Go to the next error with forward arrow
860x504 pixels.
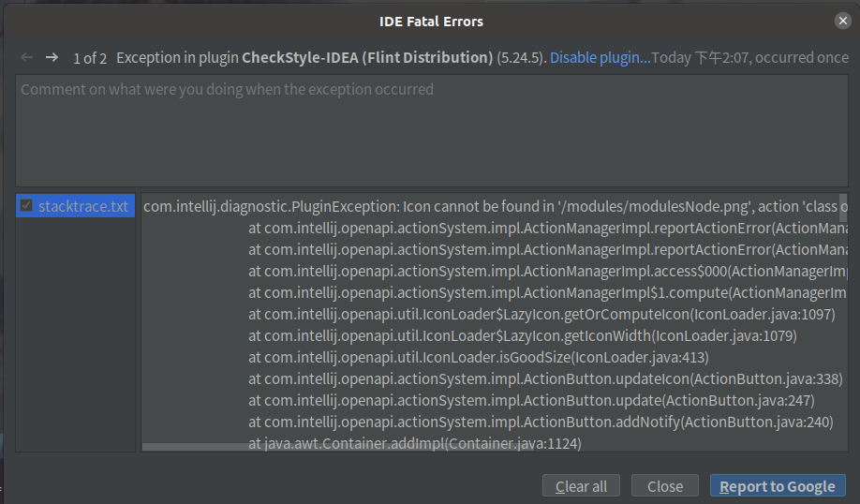point(52,57)
